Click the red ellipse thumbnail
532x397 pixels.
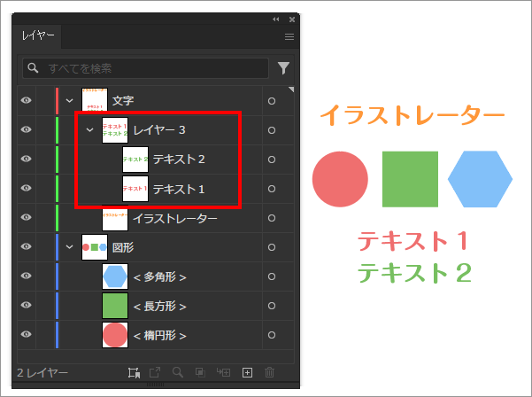115,335
